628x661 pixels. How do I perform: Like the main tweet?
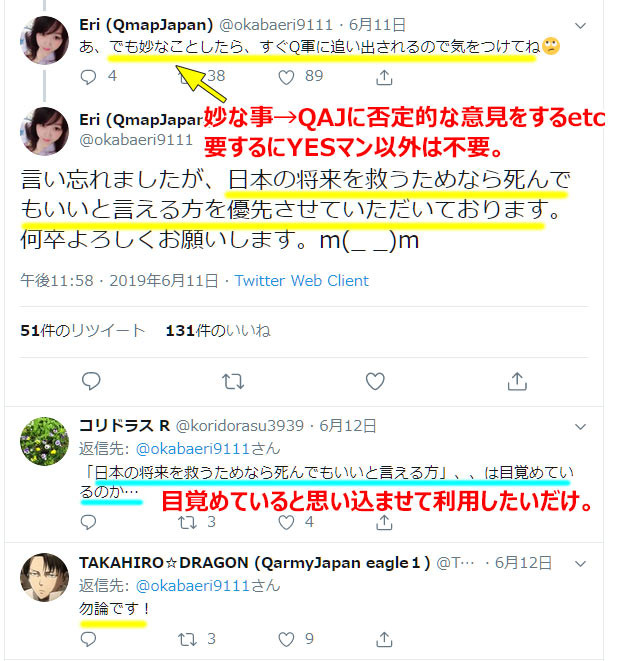[x=375, y=381]
